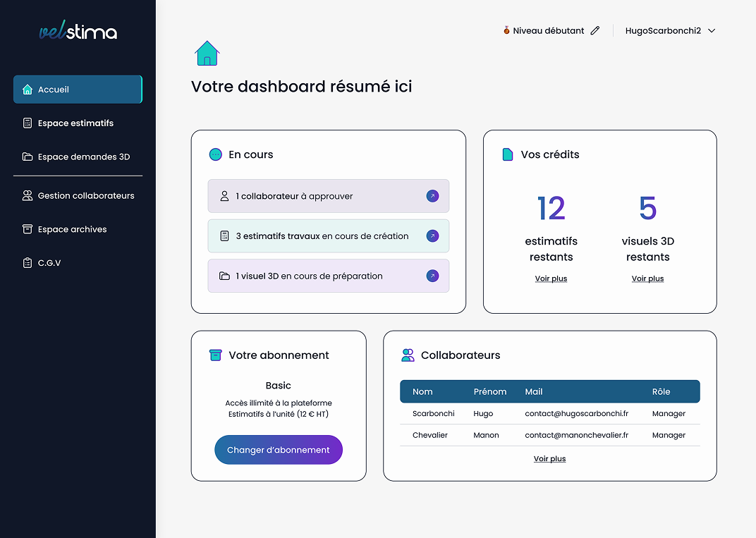This screenshot has width=756, height=538.
Task: Click Voir plus under estimatifs restants
Action: coord(551,279)
